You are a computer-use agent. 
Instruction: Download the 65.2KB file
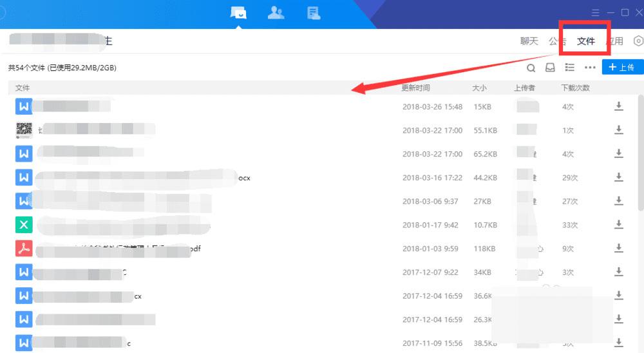tap(618, 154)
